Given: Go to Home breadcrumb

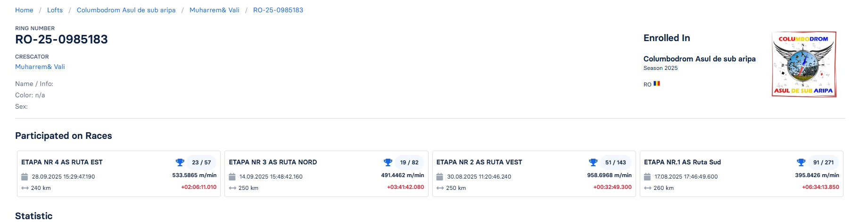Looking at the screenshot, I should pyautogui.click(x=24, y=10).
